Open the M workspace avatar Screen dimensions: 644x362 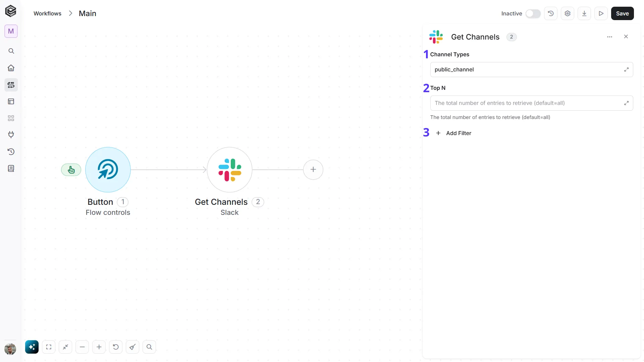click(x=11, y=31)
